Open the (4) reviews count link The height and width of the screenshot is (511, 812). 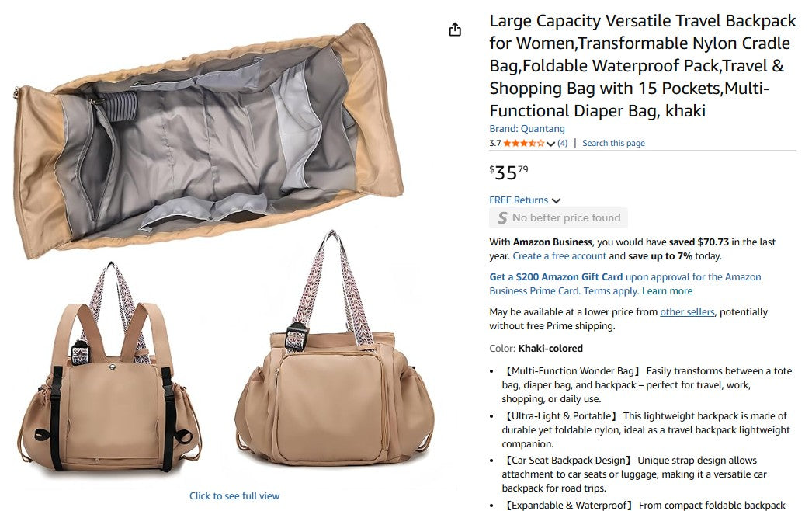coord(562,143)
